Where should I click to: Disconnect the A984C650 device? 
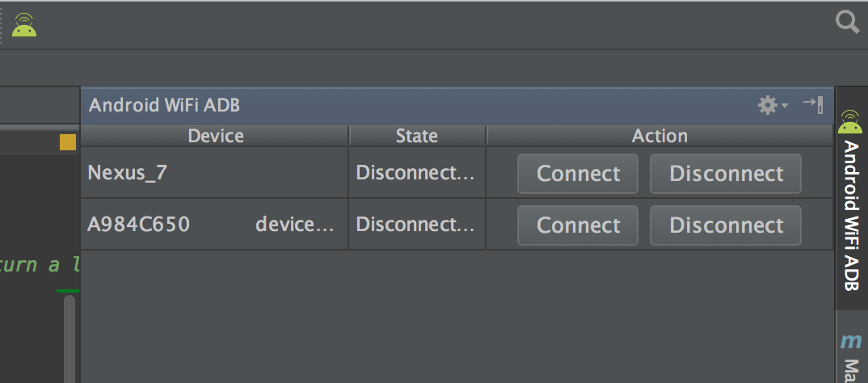[x=726, y=225]
